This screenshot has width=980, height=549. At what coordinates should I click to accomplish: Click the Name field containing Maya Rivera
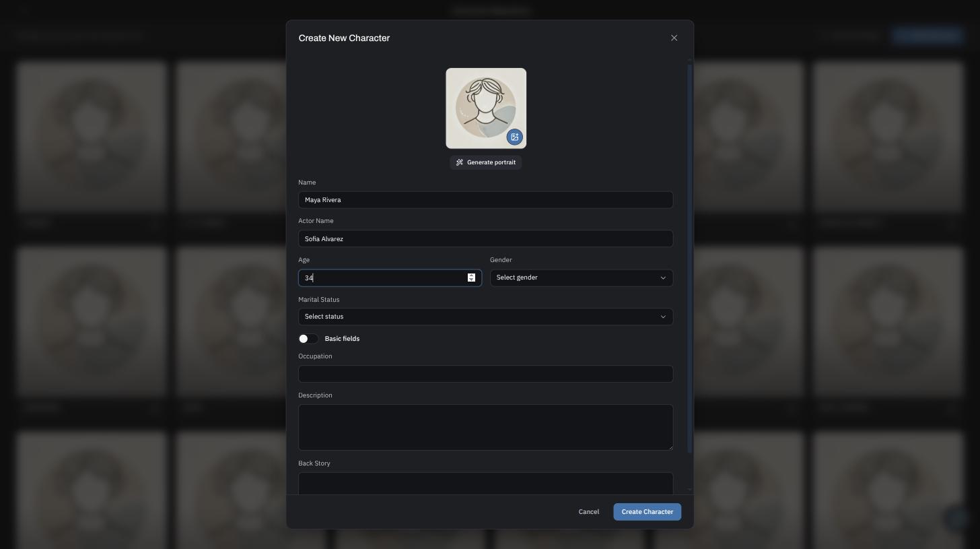pos(486,200)
